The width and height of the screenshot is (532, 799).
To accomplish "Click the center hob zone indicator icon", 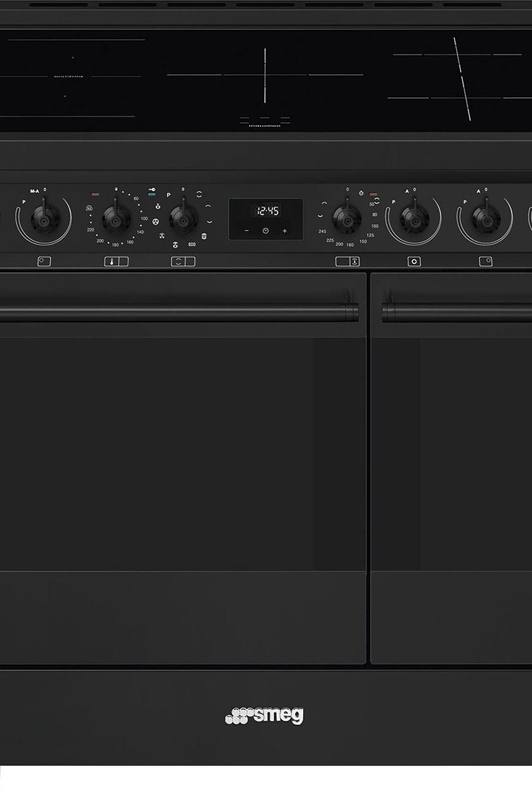I will coord(414,262).
